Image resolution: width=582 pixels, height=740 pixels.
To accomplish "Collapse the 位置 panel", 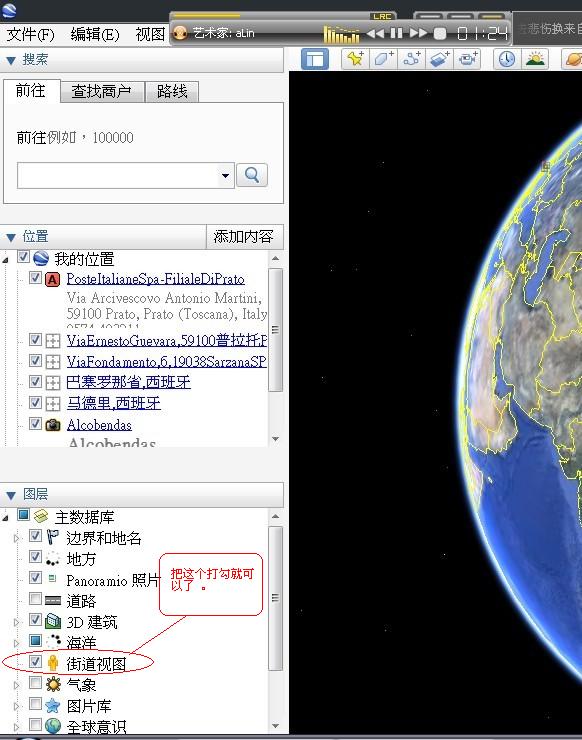I will coord(11,237).
